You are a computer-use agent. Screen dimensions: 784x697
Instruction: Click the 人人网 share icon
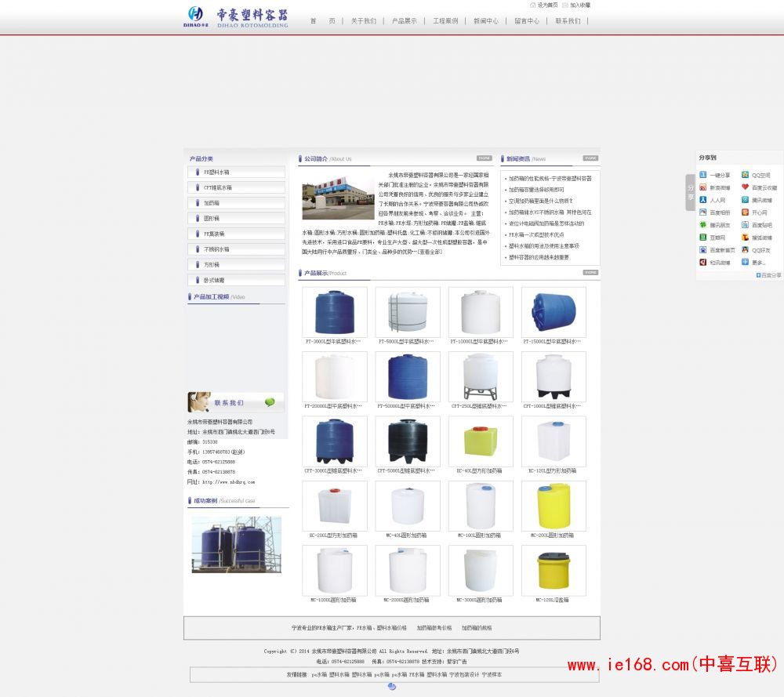(x=703, y=200)
